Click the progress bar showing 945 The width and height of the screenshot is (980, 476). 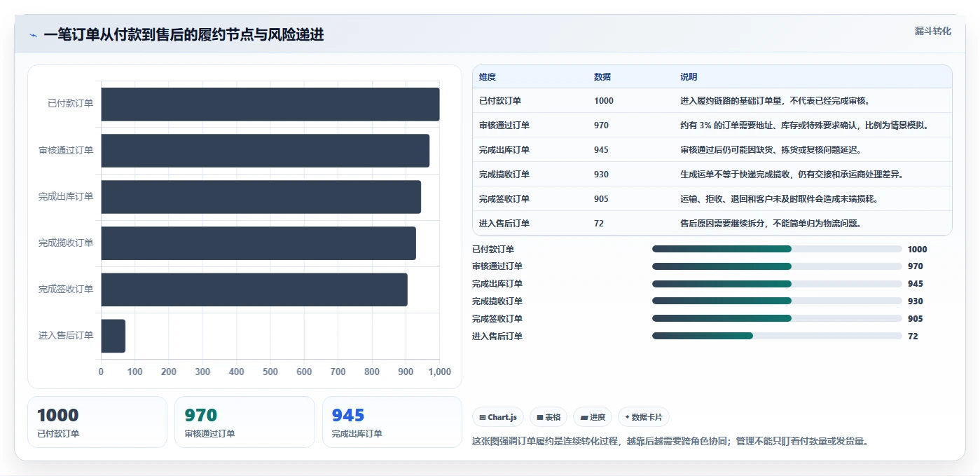(x=777, y=284)
